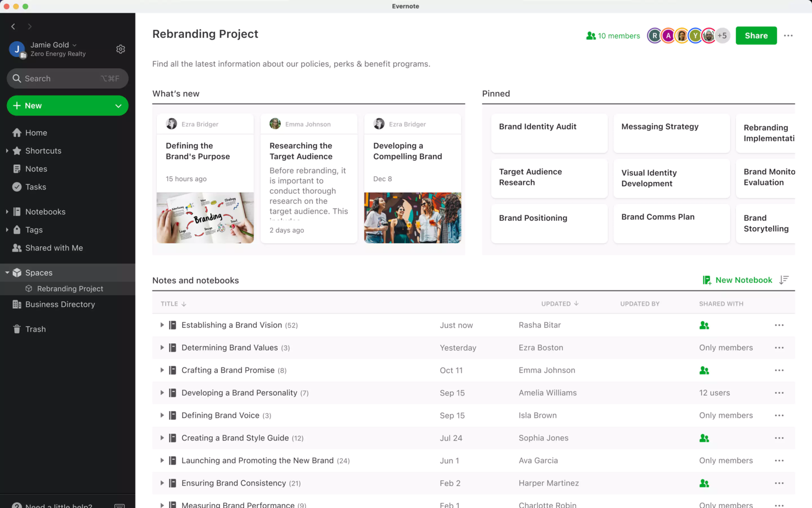Expand the Shortcuts section
Screen dimensions: 812x508
(x=7, y=150)
